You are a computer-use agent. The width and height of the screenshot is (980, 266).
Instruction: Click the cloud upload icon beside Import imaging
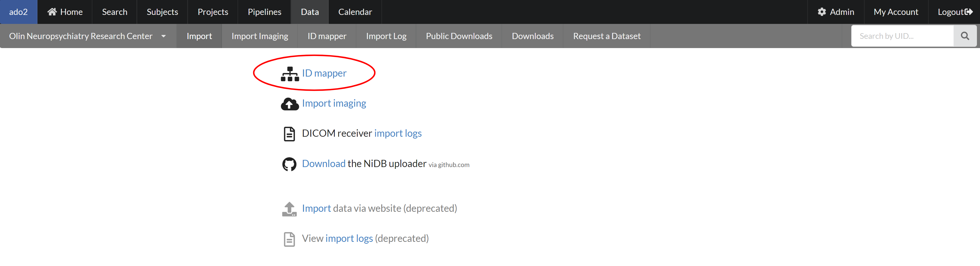[x=290, y=103]
